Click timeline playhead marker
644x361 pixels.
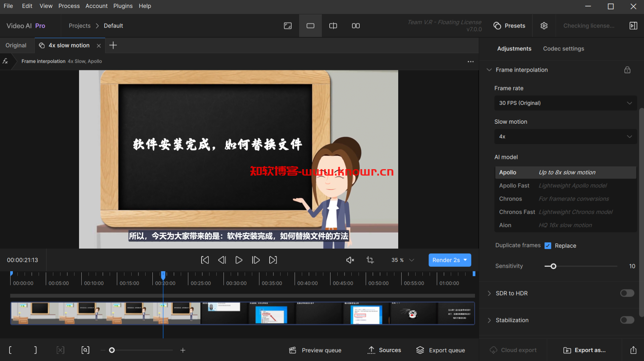click(163, 275)
